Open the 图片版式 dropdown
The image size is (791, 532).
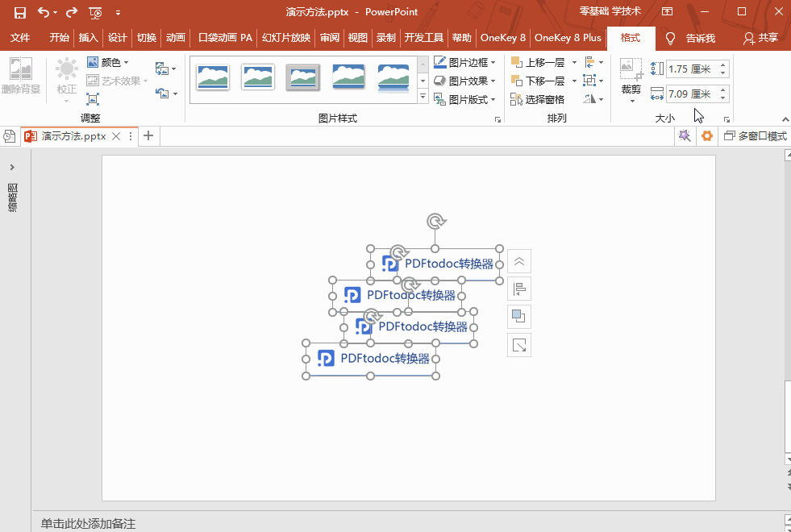[x=464, y=100]
